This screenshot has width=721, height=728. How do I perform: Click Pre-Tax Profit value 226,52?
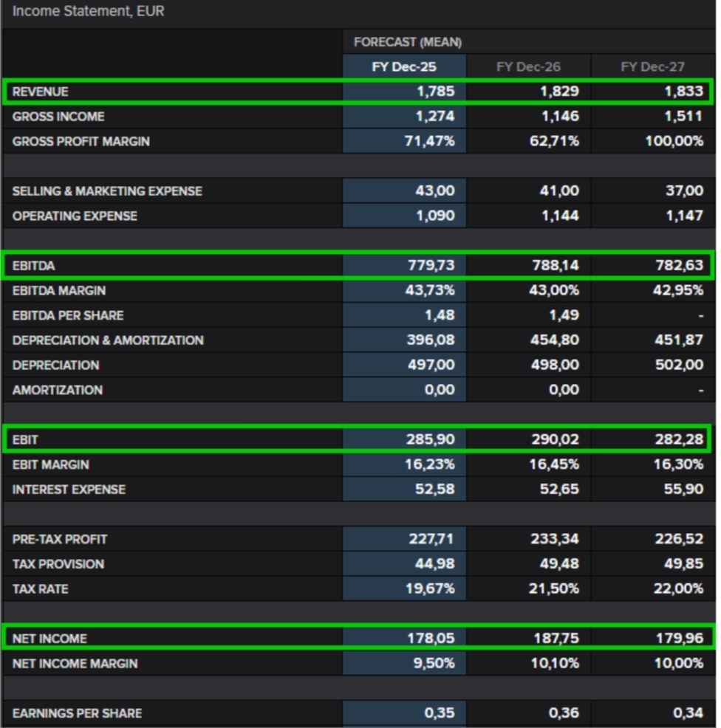tap(679, 539)
